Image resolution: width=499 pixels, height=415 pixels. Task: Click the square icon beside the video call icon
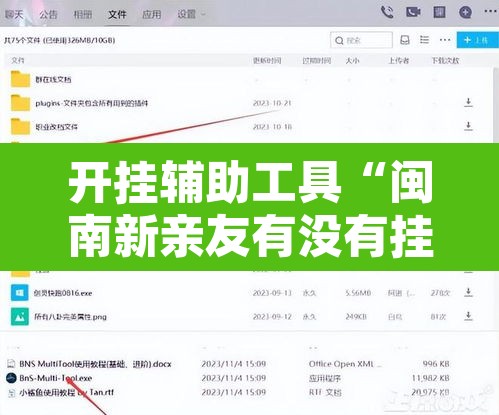tap(439, 13)
